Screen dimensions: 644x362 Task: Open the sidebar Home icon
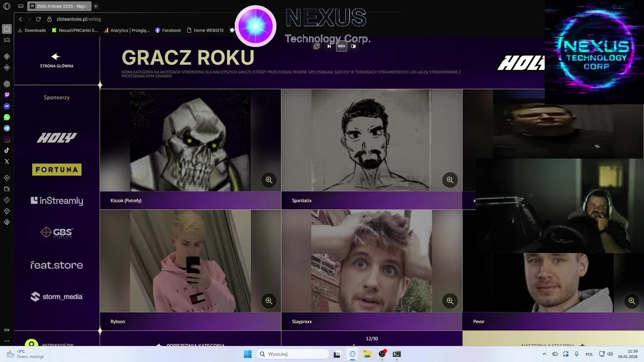(7, 29)
